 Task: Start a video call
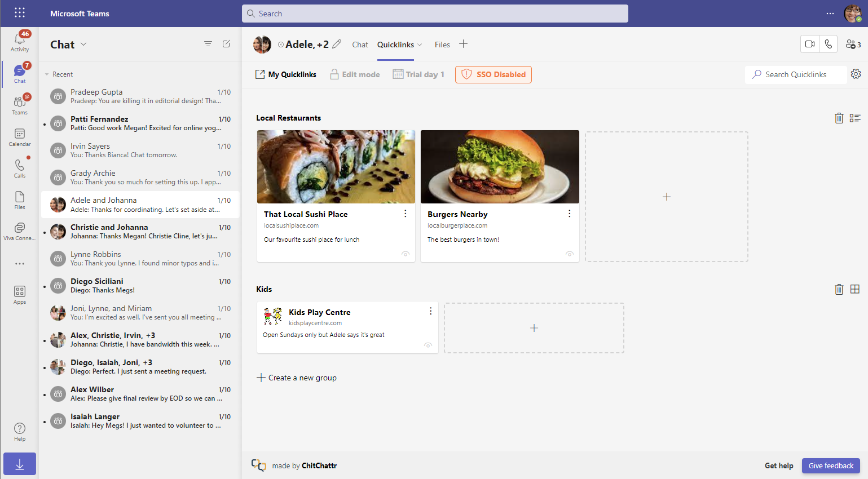810,44
